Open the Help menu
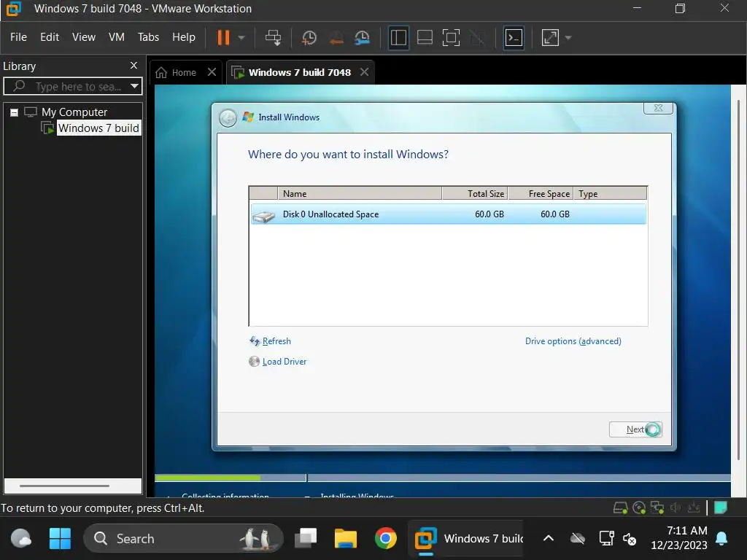Viewport: 747px width, 560px height. [x=183, y=37]
